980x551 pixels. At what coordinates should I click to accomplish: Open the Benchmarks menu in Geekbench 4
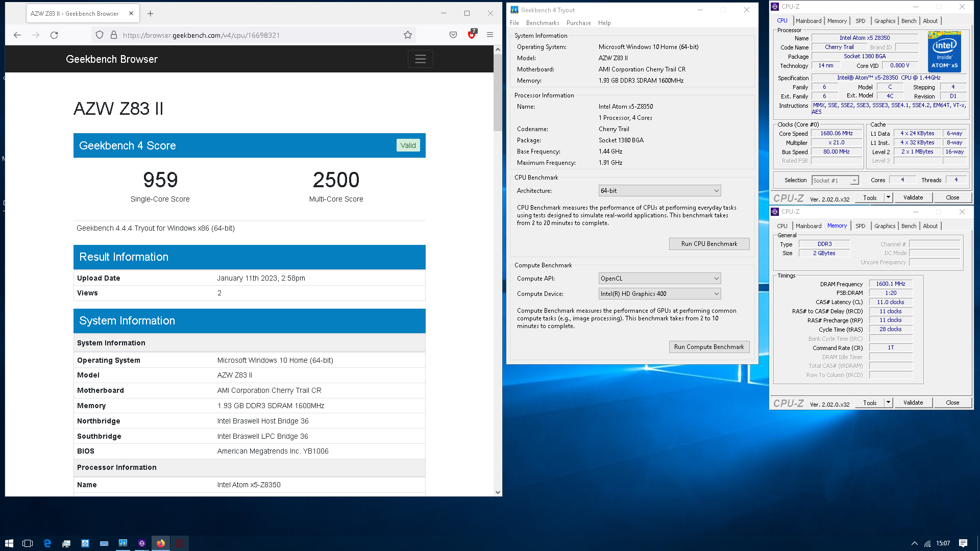(543, 23)
